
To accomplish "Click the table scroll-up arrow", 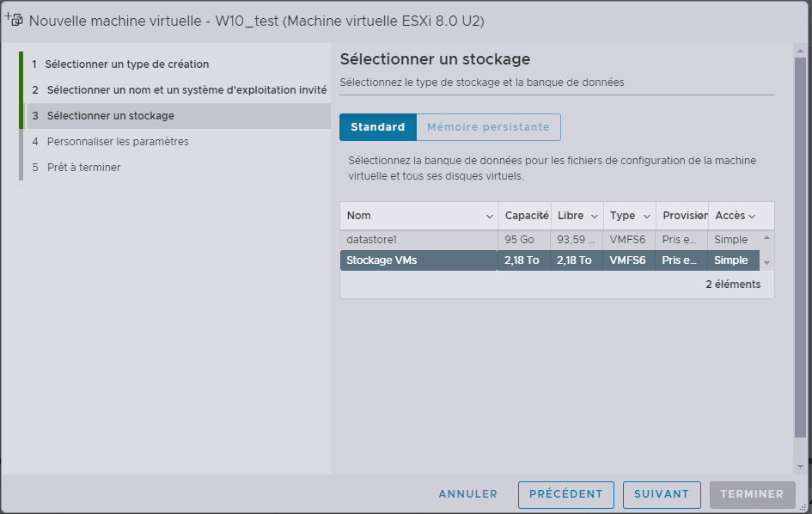I will pos(766,237).
